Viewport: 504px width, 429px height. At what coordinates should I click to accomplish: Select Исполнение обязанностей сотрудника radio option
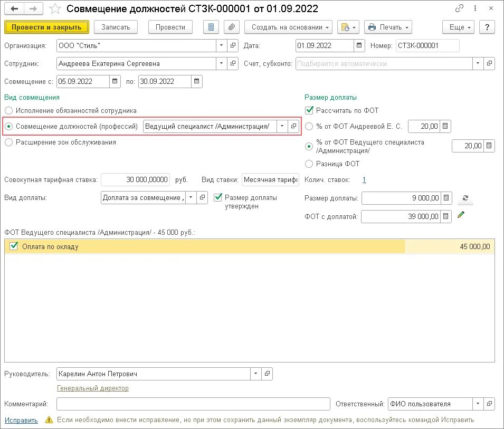point(8,110)
